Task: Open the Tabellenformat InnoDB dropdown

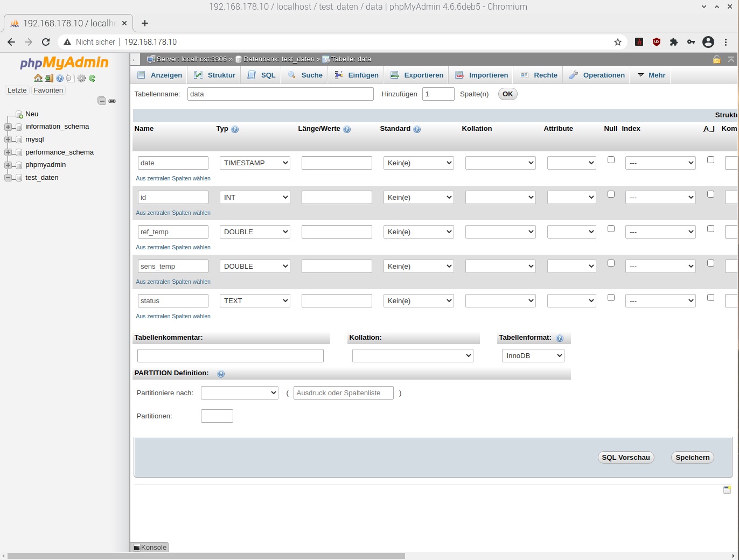Action: pyautogui.click(x=533, y=356)
